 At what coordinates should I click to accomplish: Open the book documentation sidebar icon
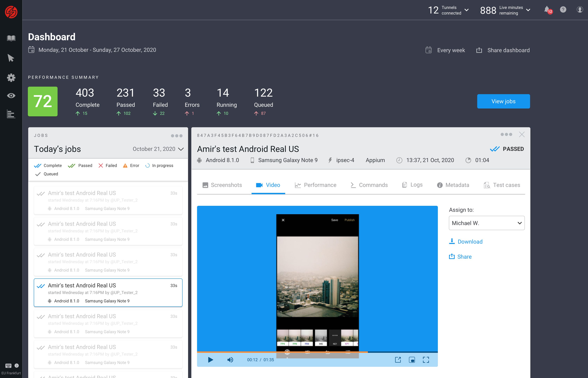pos(11,38)
